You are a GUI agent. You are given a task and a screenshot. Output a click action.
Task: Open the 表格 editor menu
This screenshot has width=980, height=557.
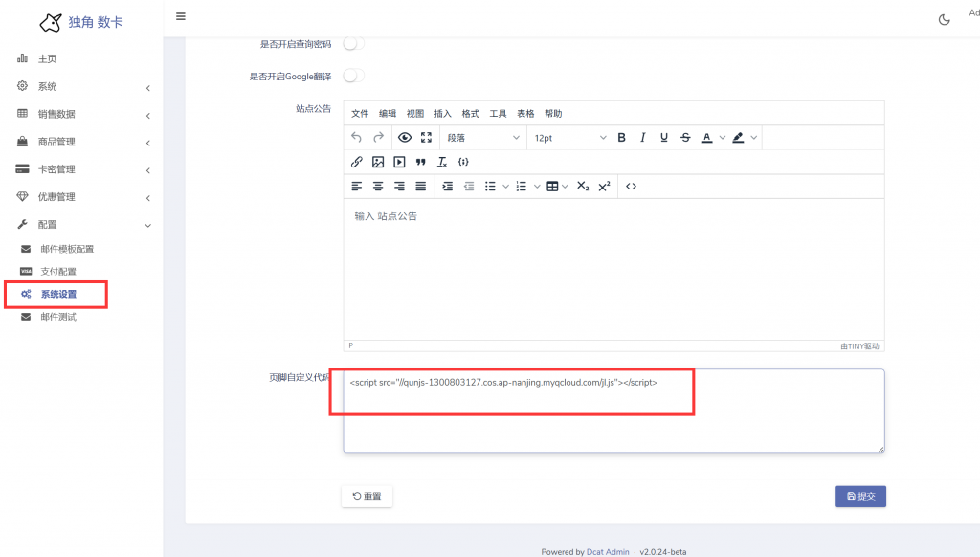point(525,113)
